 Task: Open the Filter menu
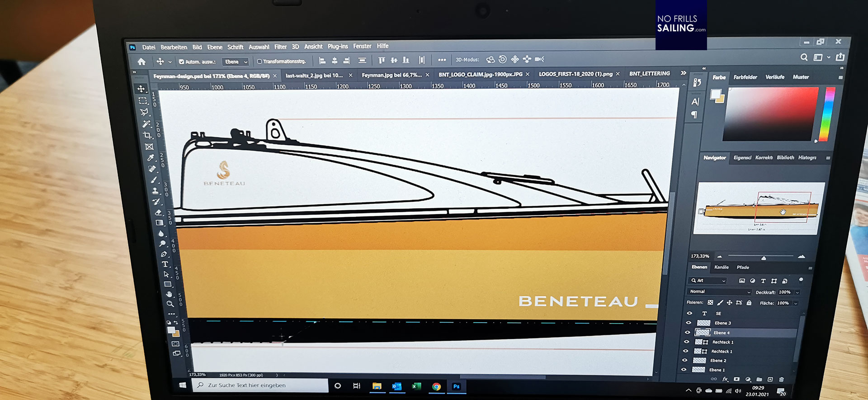click(x=280, y=47)
